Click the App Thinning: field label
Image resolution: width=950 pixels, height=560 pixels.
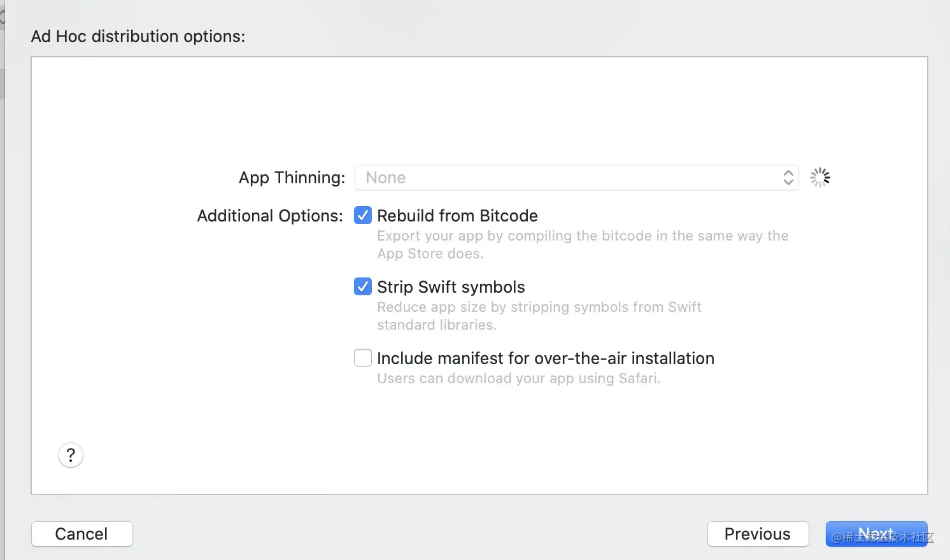point(292,178)
